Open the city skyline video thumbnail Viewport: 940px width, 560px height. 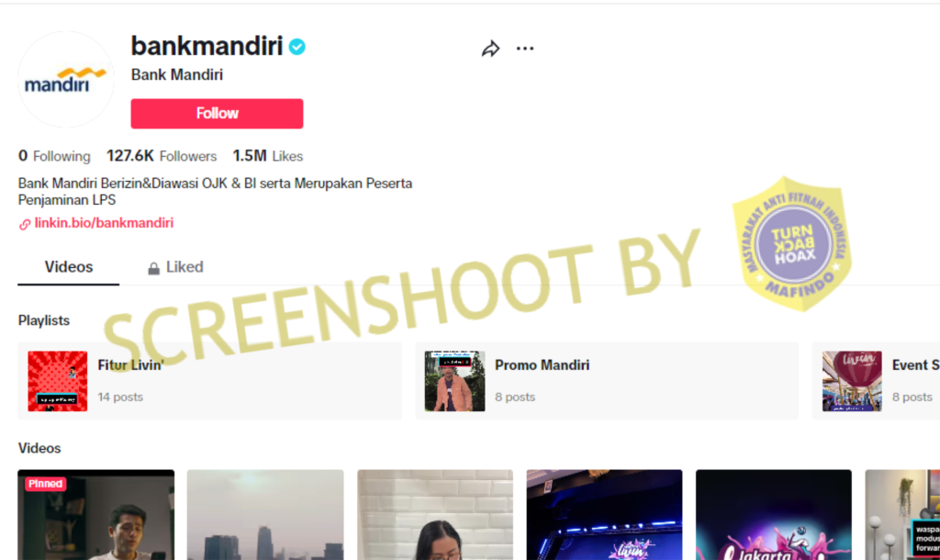click(265, 515)
